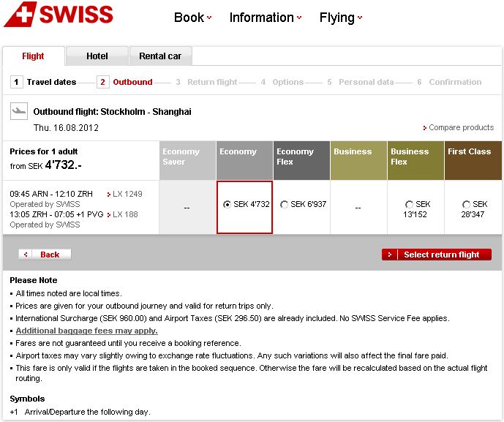Click the outbound flight airplane icon
Image resolution: width=504 pixels, height=422 pixels.
(x=19, y=112)
